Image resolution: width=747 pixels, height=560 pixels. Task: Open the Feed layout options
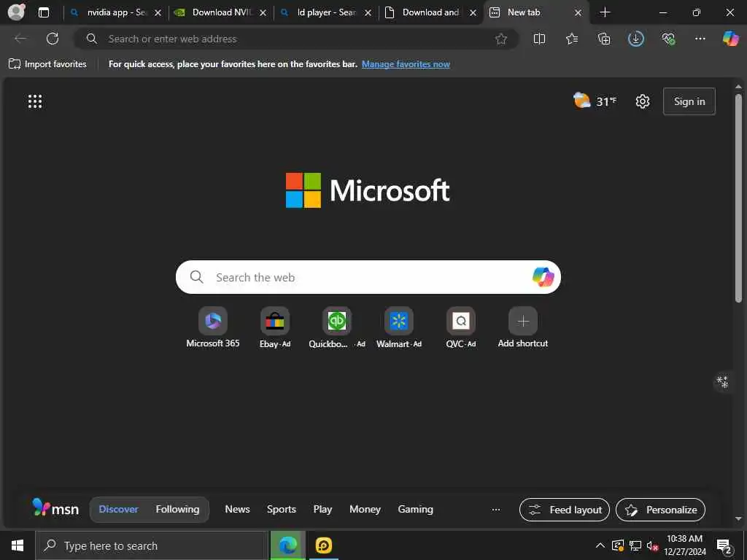click(x=565, y=510)
